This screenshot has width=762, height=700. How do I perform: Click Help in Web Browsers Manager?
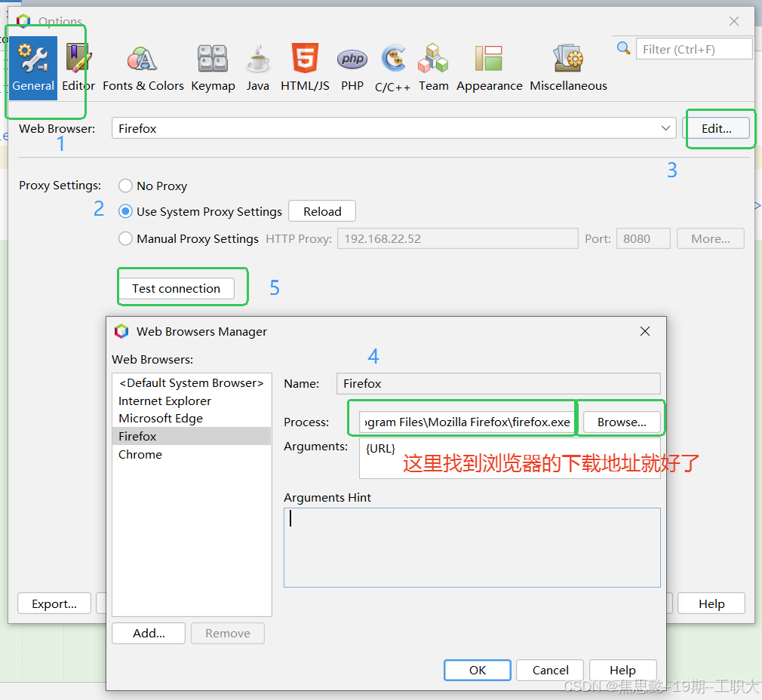click(x=622, y=670)
